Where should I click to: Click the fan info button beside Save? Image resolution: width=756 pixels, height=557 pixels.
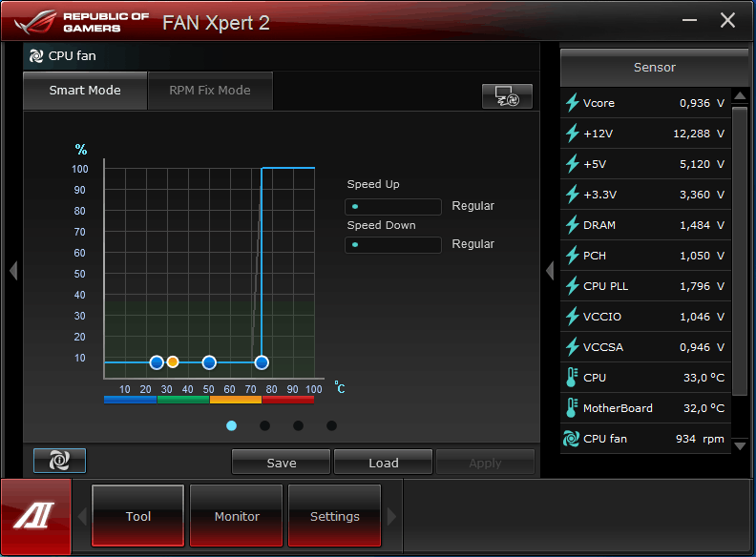[60, 461]
